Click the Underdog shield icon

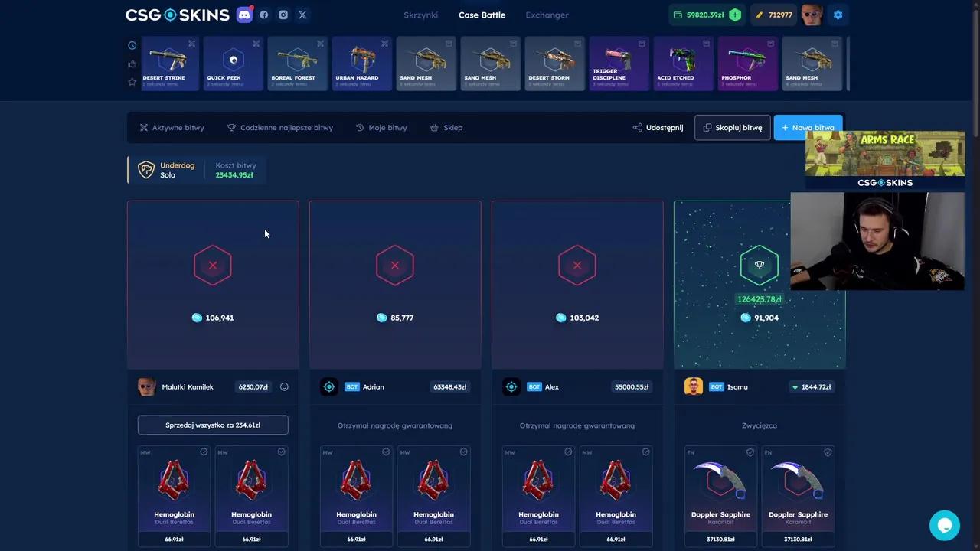pyautogui.click(x=146, y=170)
